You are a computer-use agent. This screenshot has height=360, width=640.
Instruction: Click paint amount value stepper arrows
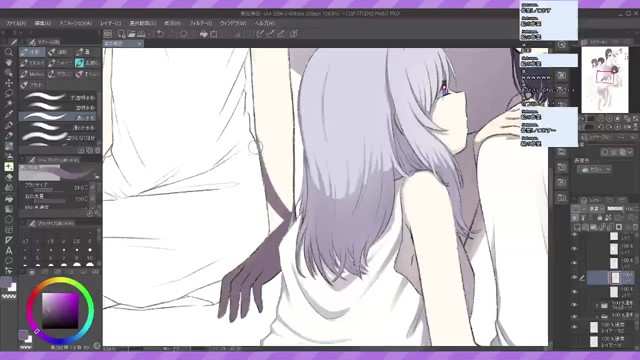[86, 198]
